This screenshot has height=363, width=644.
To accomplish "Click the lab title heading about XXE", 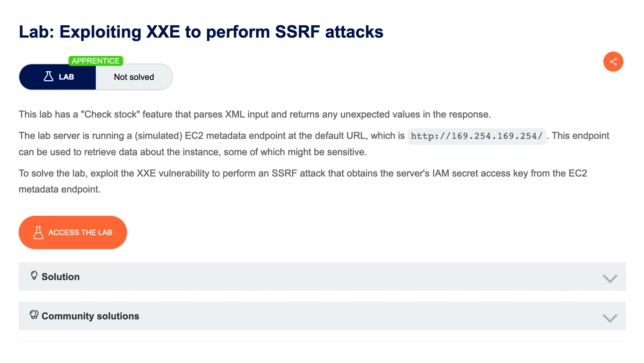I will coord(201,32).
